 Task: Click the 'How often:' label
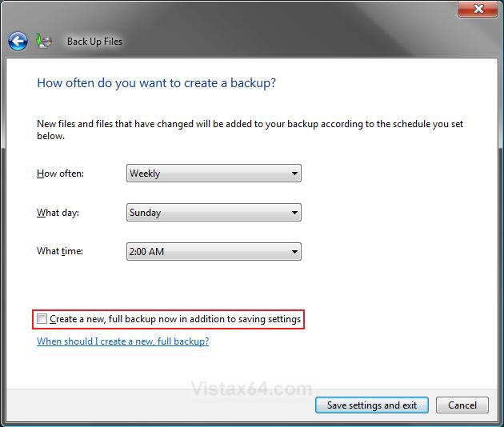click(60, 174)
